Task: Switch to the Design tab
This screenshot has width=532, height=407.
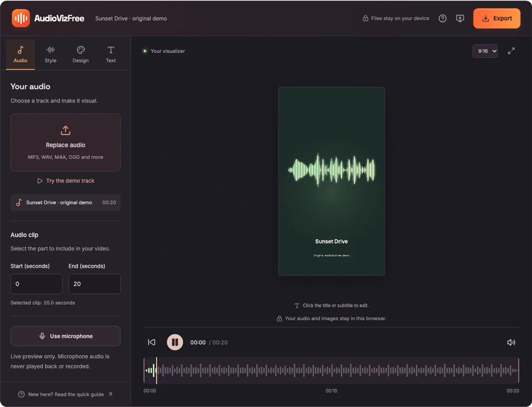Action: [x=81, y=55]
